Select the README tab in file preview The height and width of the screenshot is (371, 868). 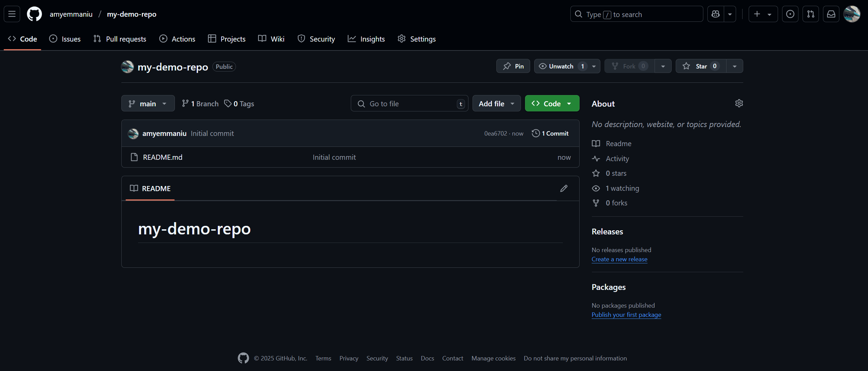(x=150, y=188)
